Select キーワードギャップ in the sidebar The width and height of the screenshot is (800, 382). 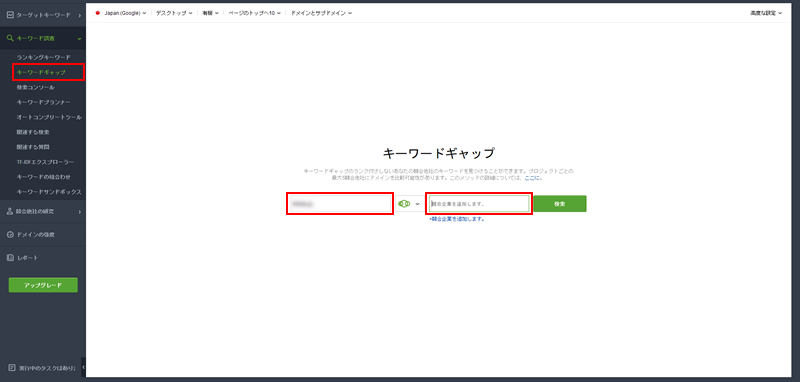tap(41, 72)
